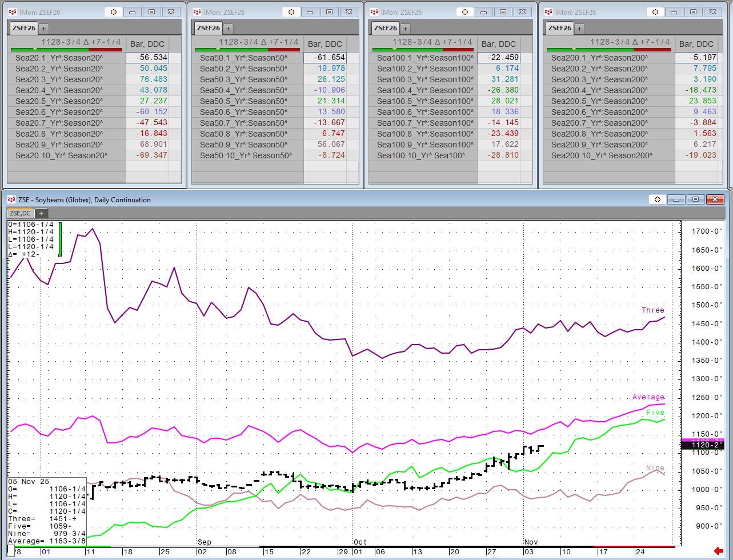Add a new tab beside ZSE,DC tab
733x560 pixels.
[x=41, y=213]
